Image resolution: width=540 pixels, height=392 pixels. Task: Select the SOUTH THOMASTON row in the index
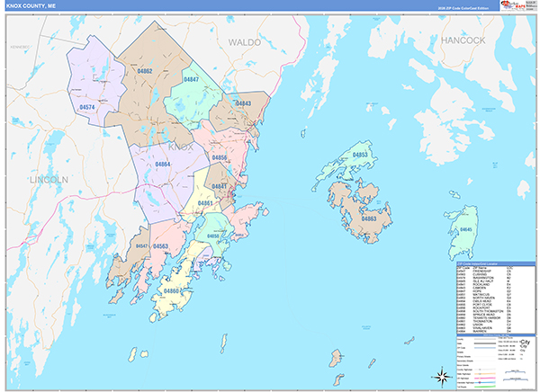tap(484, 311)
